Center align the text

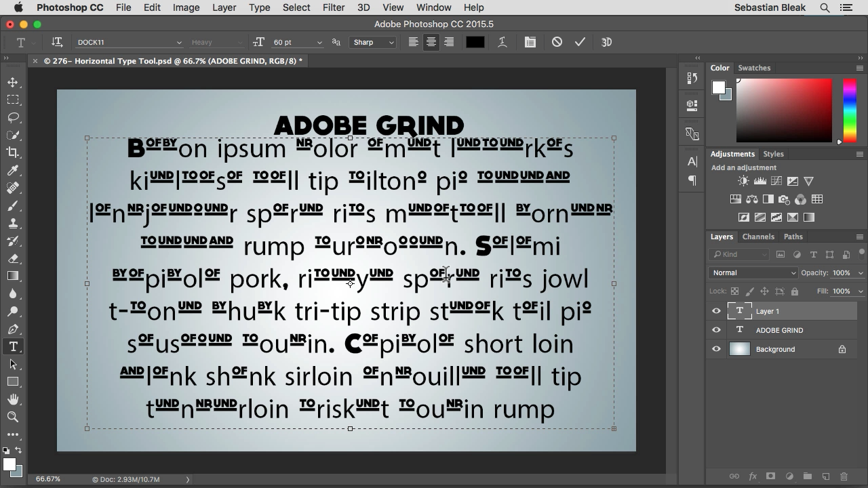pos(431,42)
